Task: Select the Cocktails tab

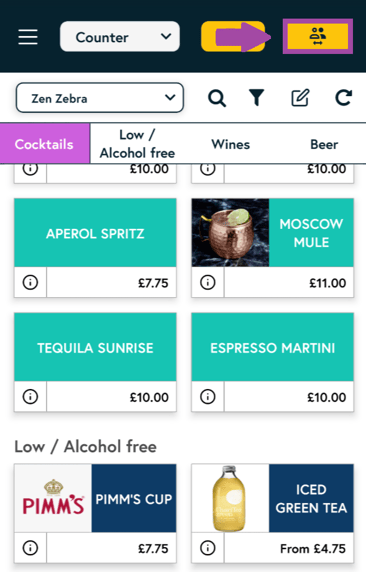Action: coord(45,144)
